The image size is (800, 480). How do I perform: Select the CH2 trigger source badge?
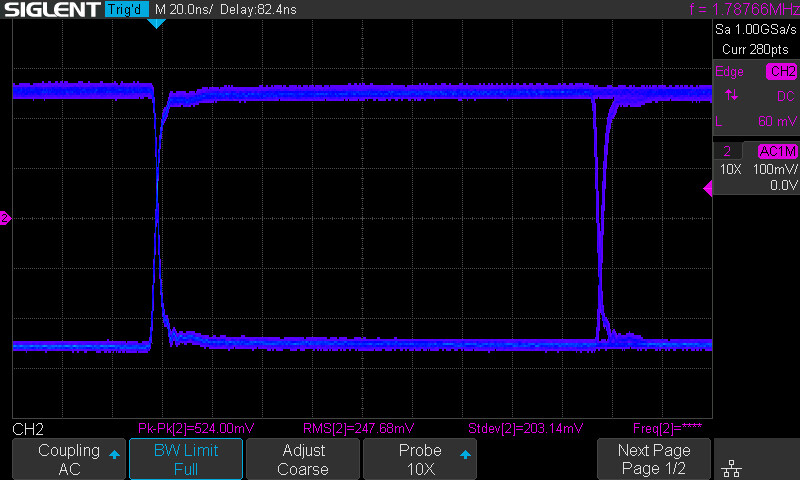[783, 71]
